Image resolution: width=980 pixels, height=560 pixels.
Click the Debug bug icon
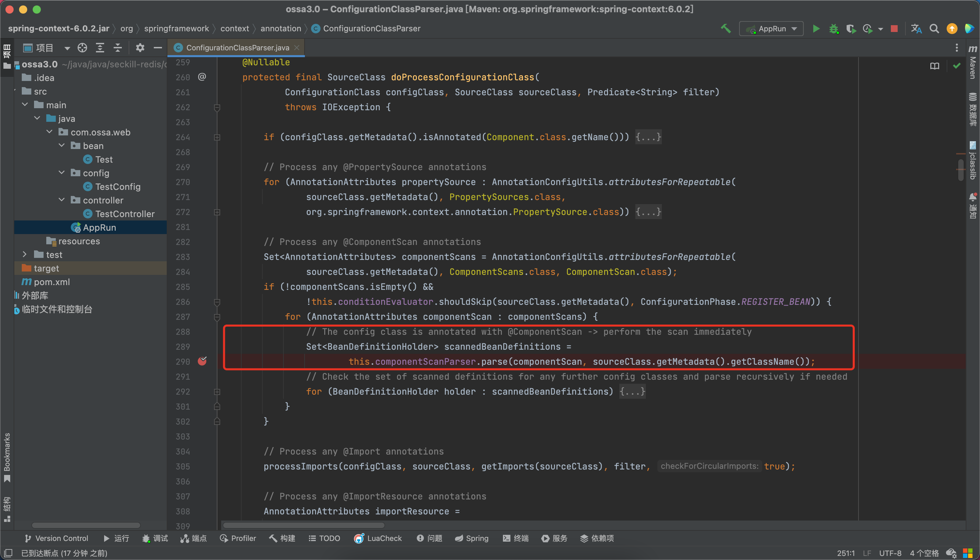click(x=833, y=29)
